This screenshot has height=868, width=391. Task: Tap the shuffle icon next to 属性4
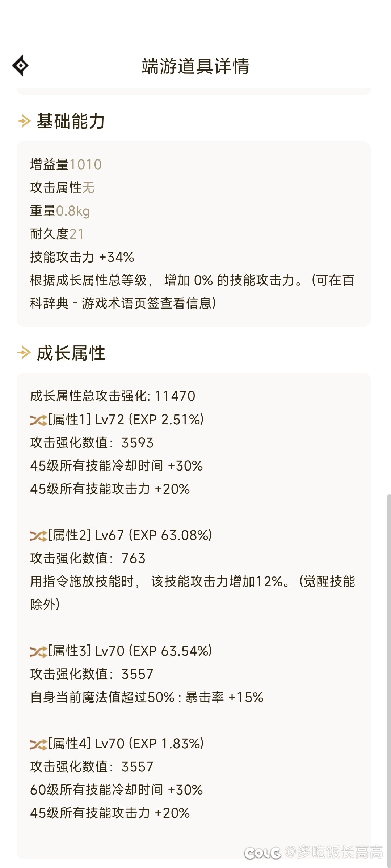38,744
